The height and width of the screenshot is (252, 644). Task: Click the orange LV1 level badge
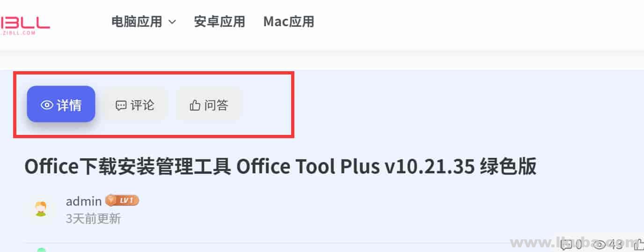pyautogui.click(x=122, y=200)
